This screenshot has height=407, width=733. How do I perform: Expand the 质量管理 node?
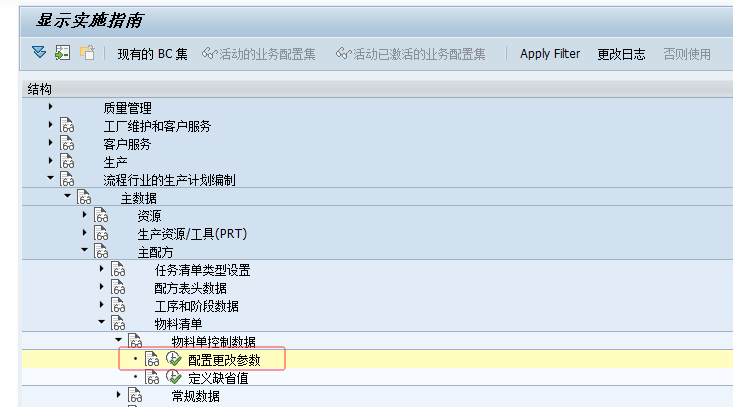point(50,107)
